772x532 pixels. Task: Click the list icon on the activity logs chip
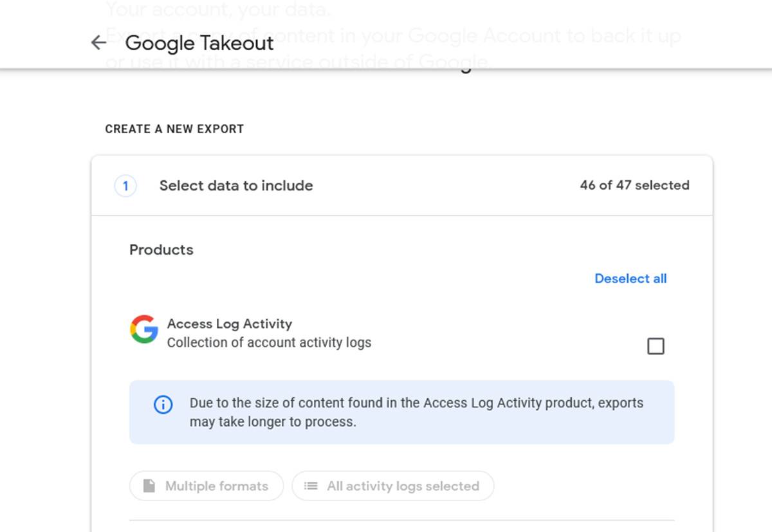[309, 486]
